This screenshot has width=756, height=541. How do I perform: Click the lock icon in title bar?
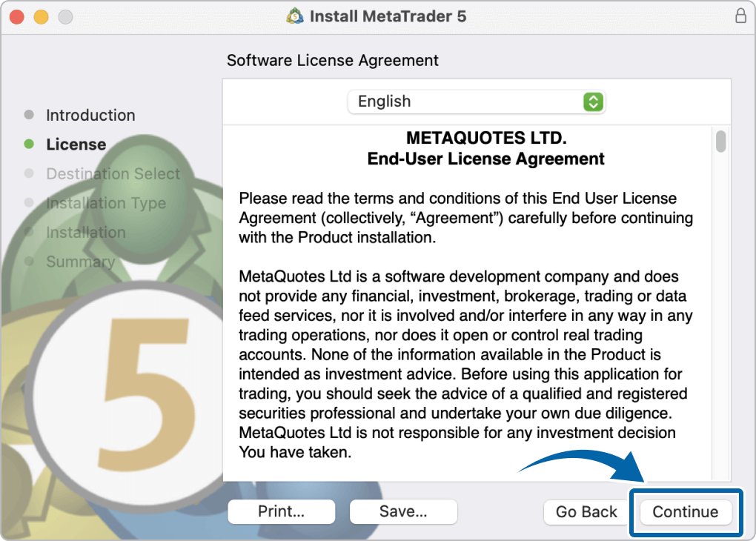pyautogui.click(x=740, y=16)
